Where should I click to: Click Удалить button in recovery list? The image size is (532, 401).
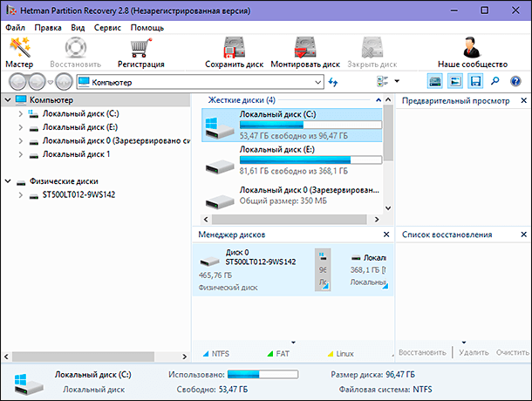point(474,352)
